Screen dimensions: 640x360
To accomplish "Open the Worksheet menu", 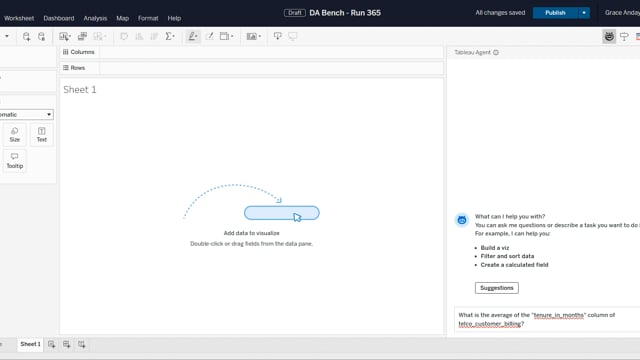I will coord(19,18).
